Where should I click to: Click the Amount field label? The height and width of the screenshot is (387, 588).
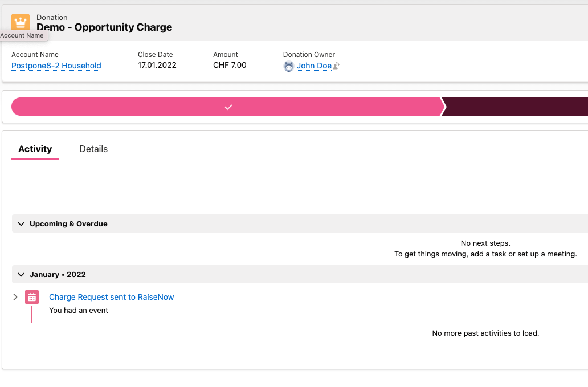coord(226,54)
